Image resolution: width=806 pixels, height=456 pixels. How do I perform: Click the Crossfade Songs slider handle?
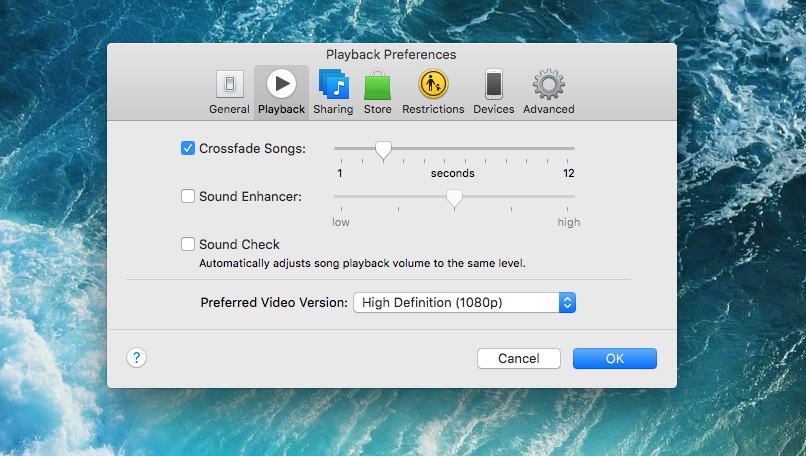[382, 149]
